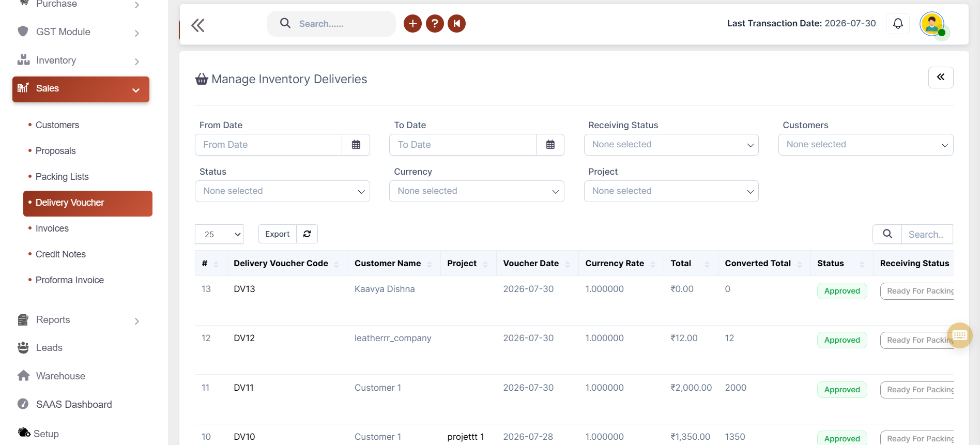Click the From Date input field

click(269, 145)
